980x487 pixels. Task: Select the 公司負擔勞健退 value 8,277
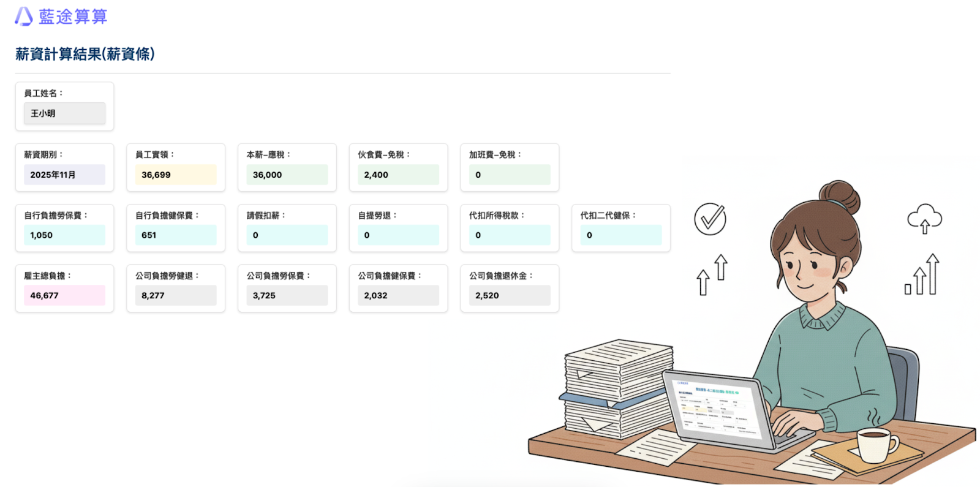pyautogui.click(x=176, y=295)
